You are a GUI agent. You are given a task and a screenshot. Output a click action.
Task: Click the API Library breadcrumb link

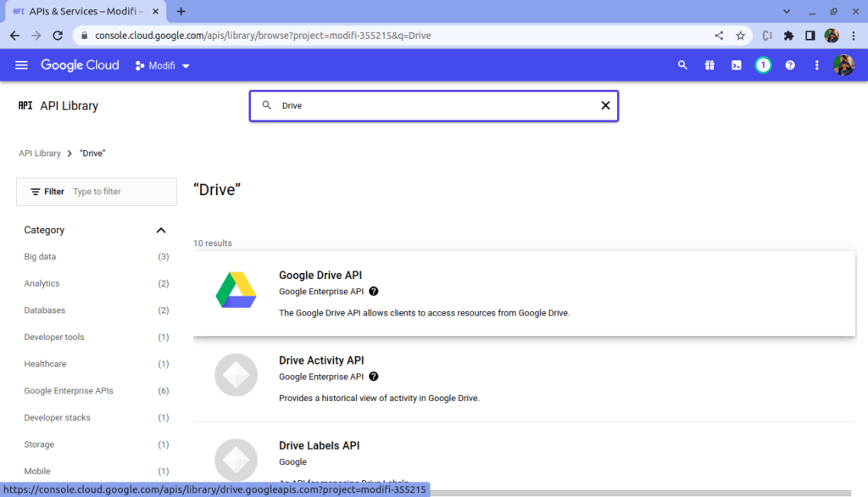point(40,154)
